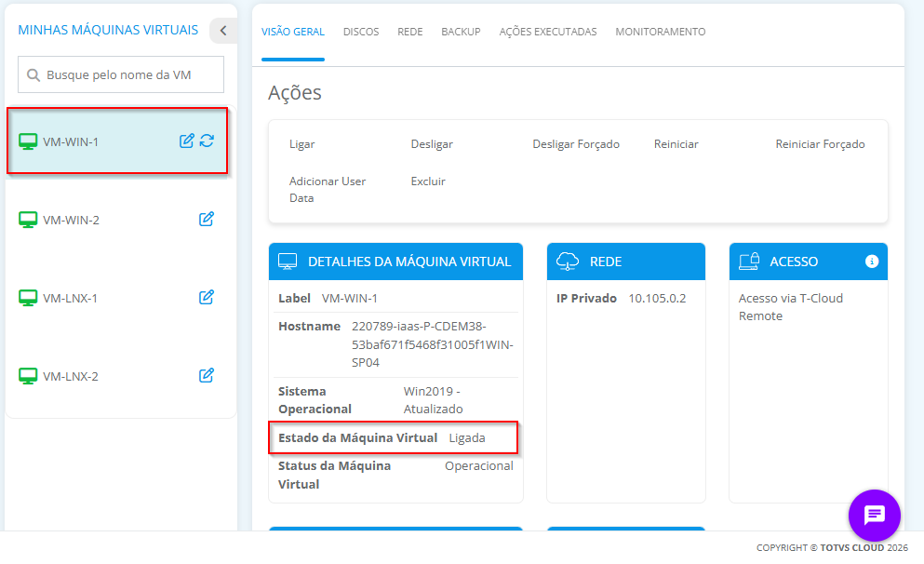924x564 pixels.
Task: Open VM-WIN-2 from the list
Action: (72, 220)
